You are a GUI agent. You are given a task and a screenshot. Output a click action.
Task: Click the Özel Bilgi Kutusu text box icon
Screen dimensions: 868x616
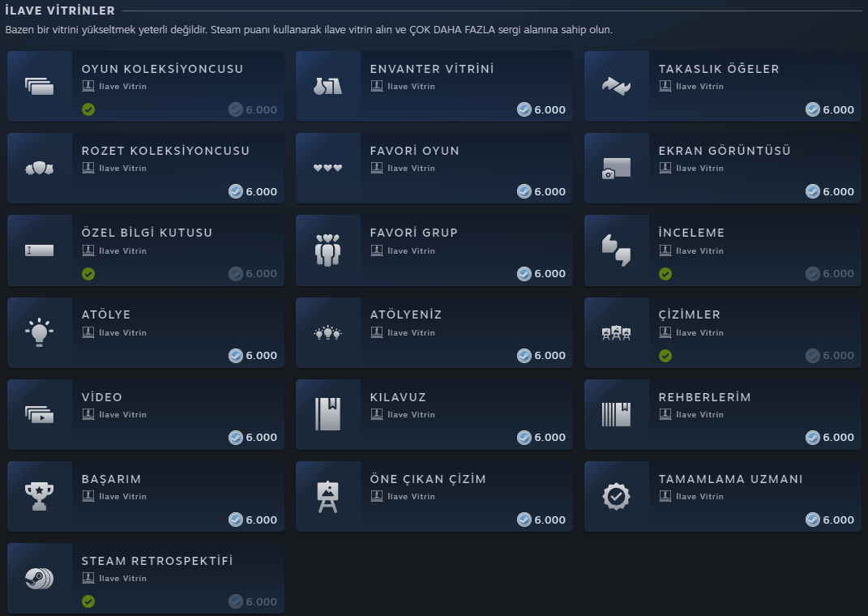pyautogui.click(x=39, y=250)
